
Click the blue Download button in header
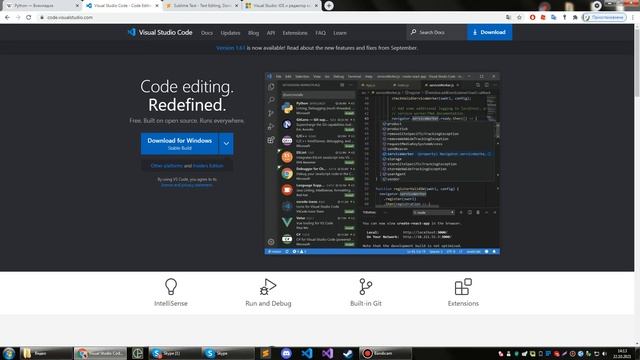[489, 32]
